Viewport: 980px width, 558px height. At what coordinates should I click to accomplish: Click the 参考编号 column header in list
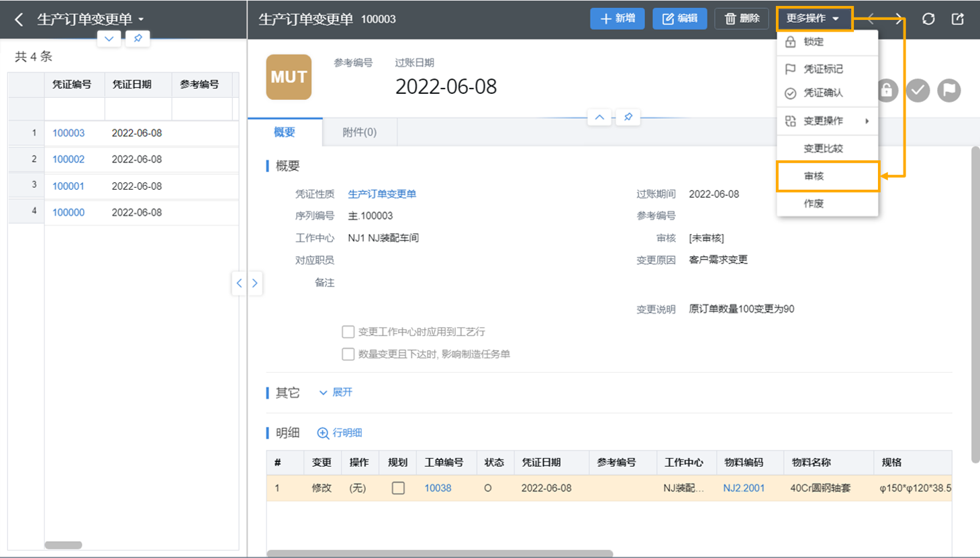[202, 85]
